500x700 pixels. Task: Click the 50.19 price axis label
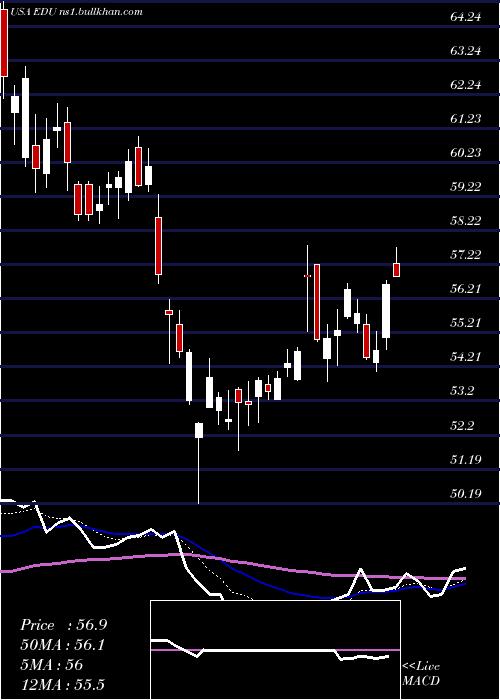tap(466, 493)
